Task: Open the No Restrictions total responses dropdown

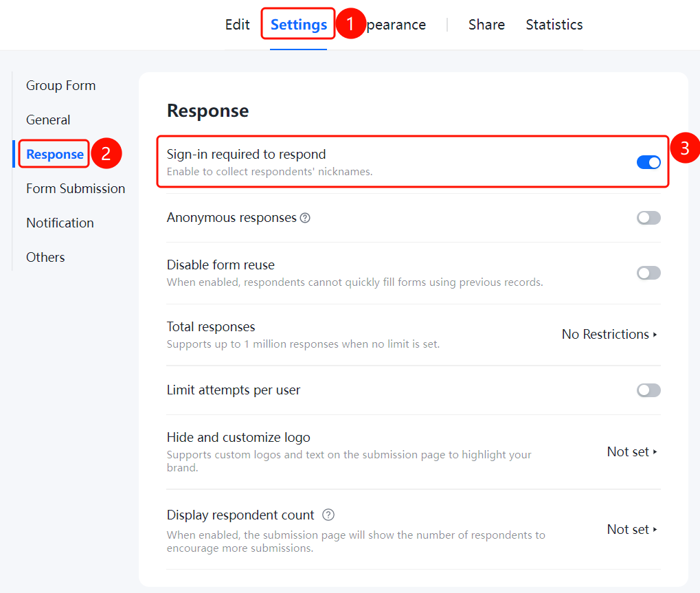Action: [609, 335]
